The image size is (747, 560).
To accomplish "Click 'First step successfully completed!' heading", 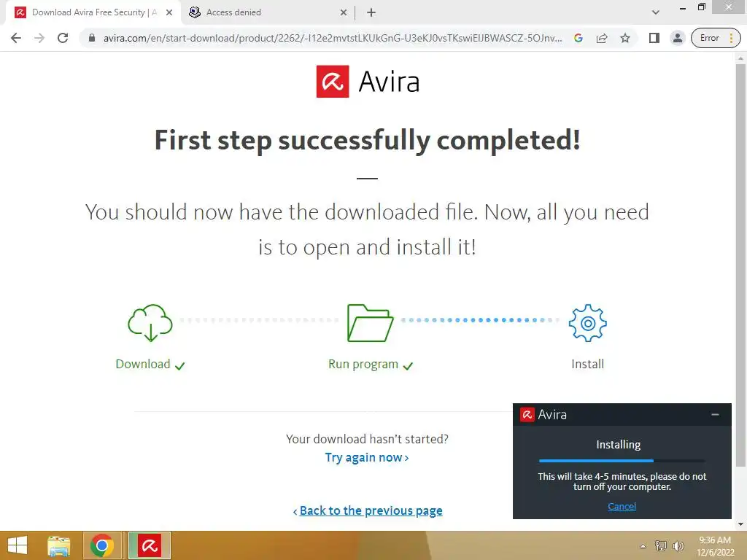I will (368, 141).
